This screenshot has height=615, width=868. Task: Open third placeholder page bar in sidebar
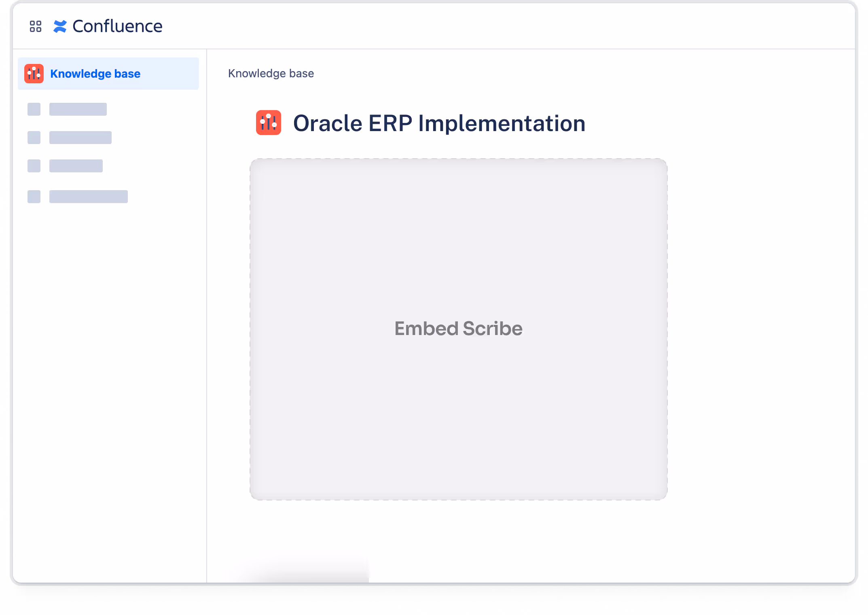point(76,166)
